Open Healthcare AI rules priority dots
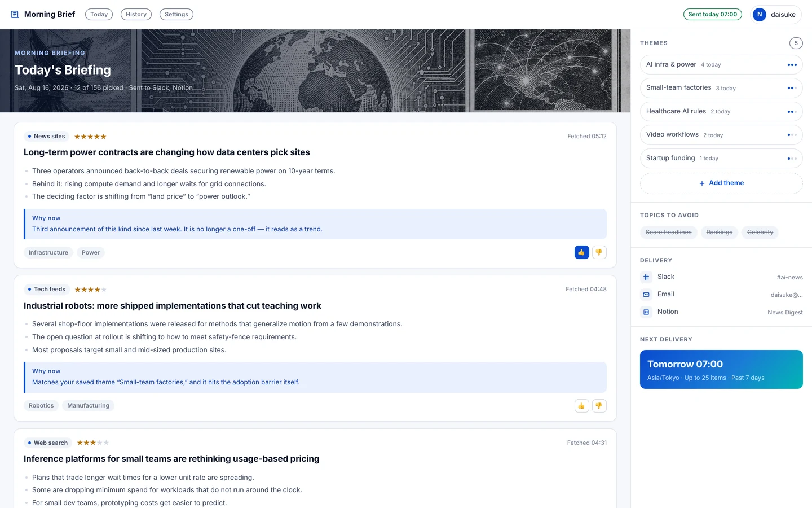The height and width of the screenshot is (508, 812). [792, 112]
